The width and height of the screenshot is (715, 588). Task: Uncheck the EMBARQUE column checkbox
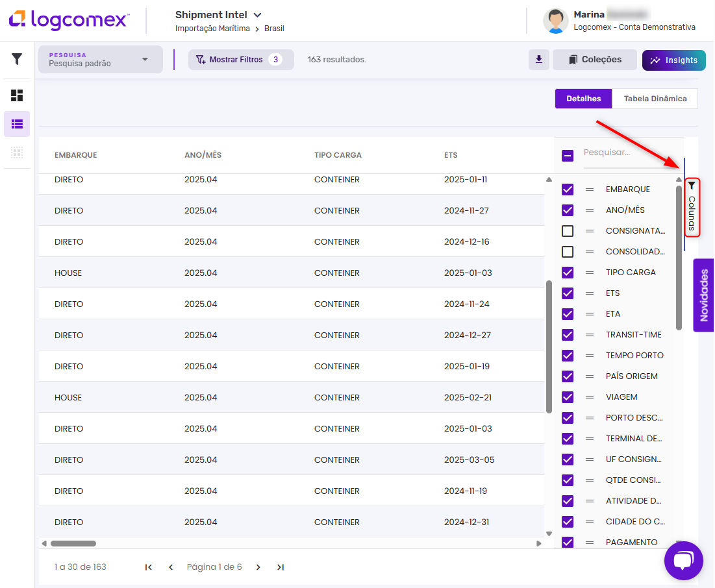pos(568,190)
